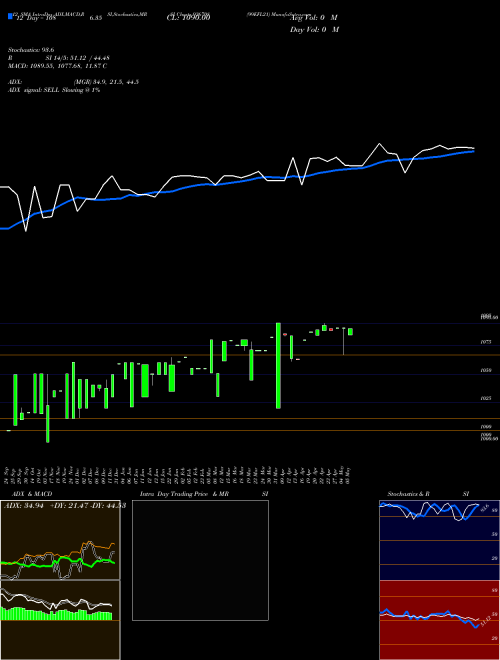Click the 'Avg Vol: 0 M' label
The height and width of the screenshot is (660, 500).
[x=314, y=18]
